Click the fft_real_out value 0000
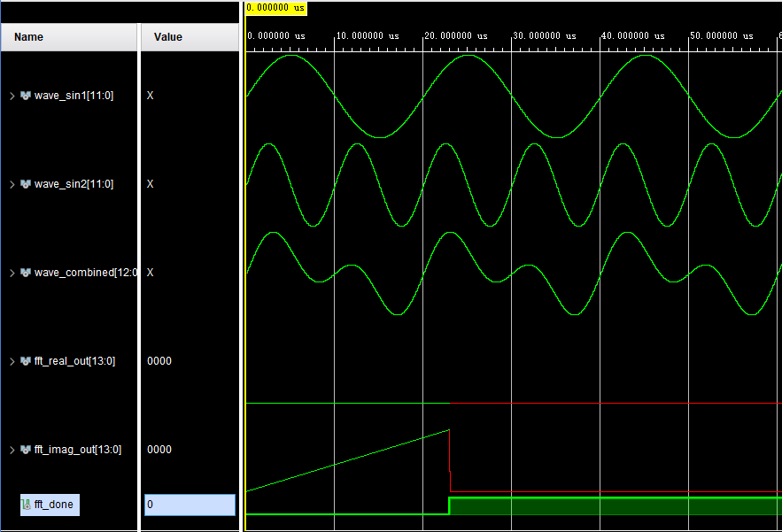Viewport: 782px width, 532px height. tap(159, 361)
